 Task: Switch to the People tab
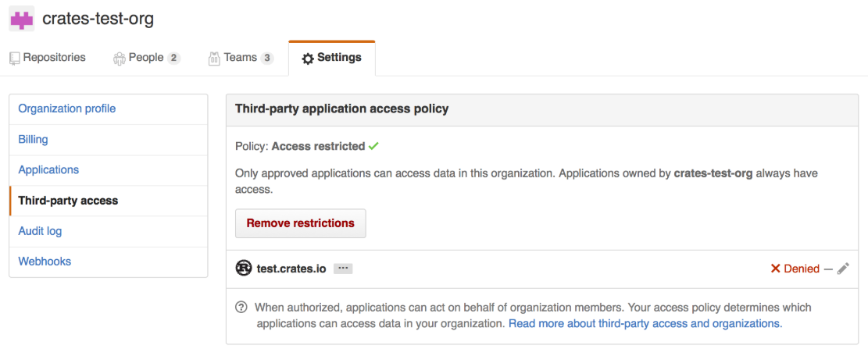146,58
